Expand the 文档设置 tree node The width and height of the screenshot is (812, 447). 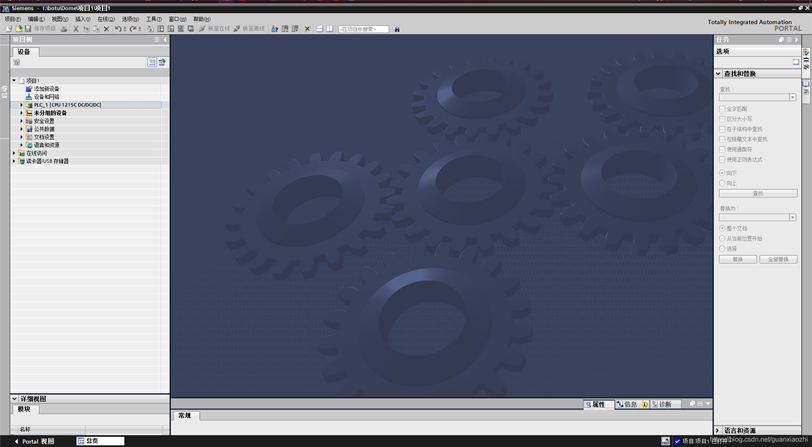click(x=21, y=137)
